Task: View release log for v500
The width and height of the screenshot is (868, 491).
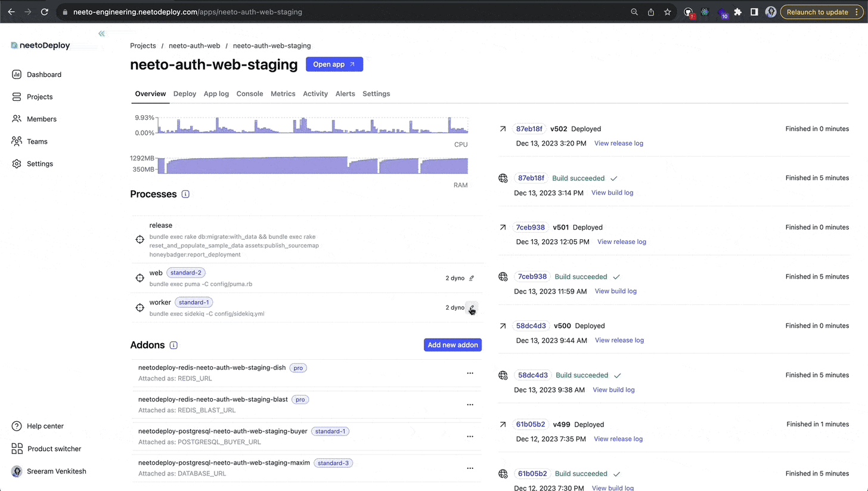Action: point(619,340)
